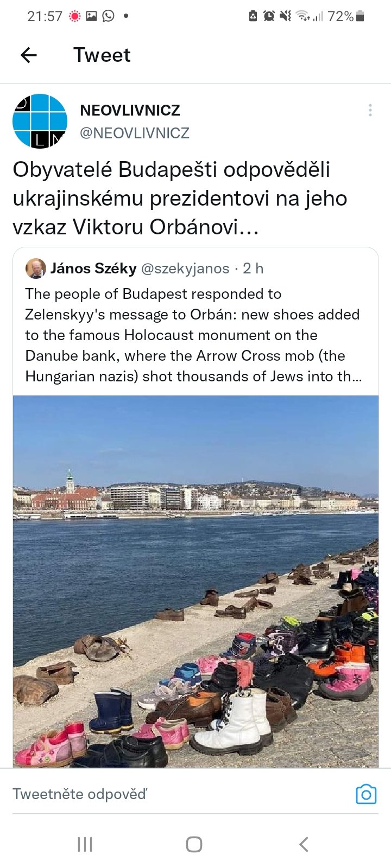
Task: Open the @NEOVLIVNICZ handle
Action: pos(135,133)
